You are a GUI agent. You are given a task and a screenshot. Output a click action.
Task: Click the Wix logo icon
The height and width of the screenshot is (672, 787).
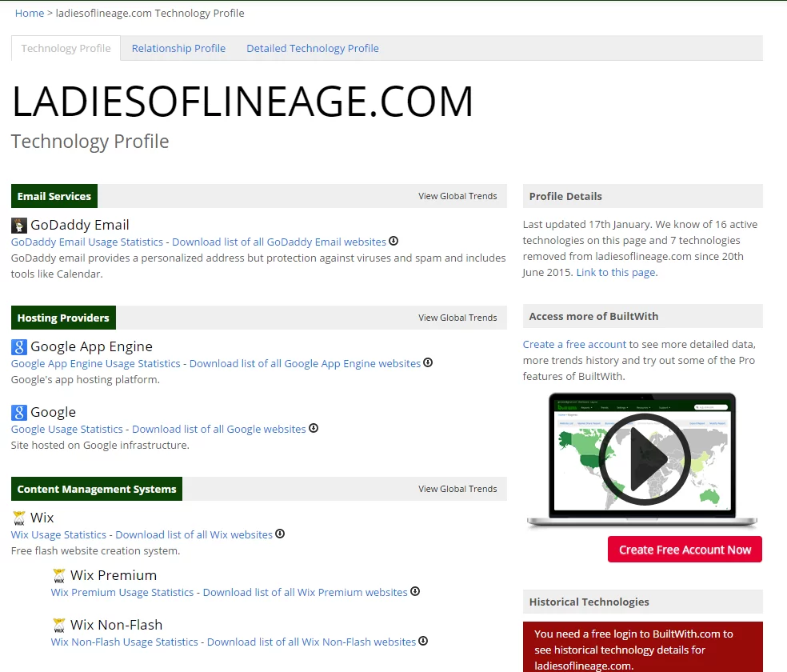pos(19,518)
